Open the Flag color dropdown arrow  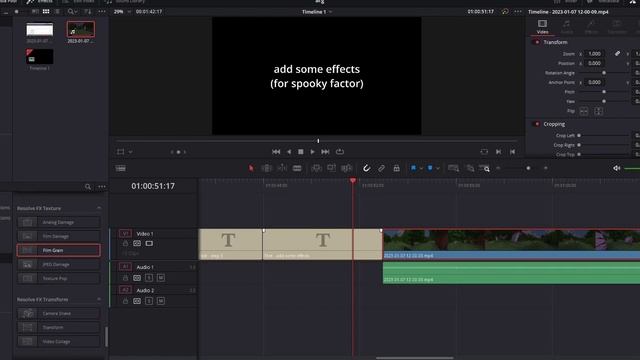pos(421,169)
